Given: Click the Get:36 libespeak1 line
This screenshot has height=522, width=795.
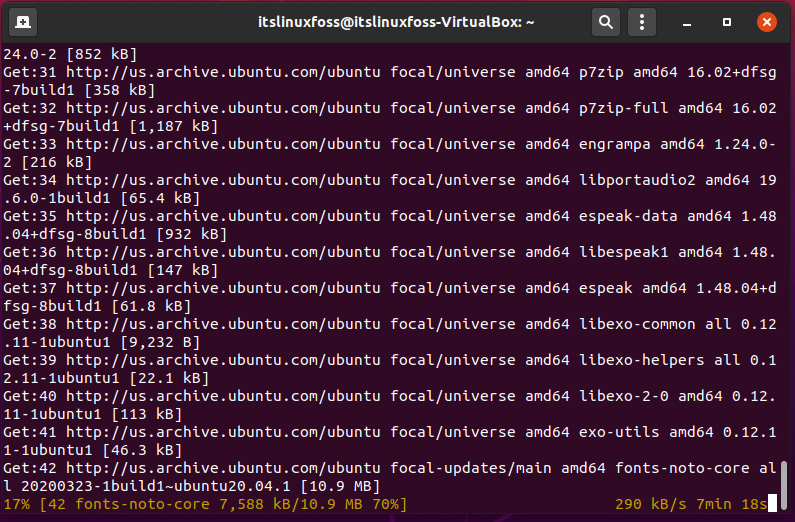Looking at the screenshot, I should tap(389, 261).
